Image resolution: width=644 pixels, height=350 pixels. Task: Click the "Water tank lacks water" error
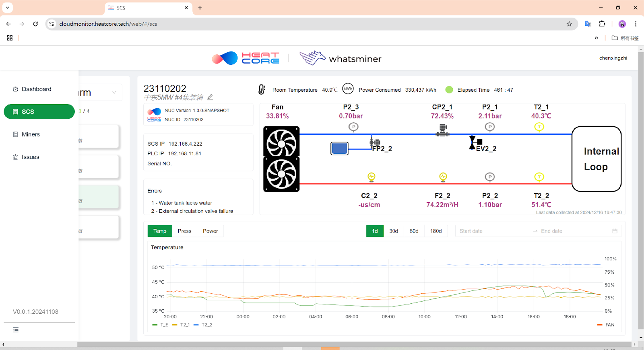tap(185, 203)
